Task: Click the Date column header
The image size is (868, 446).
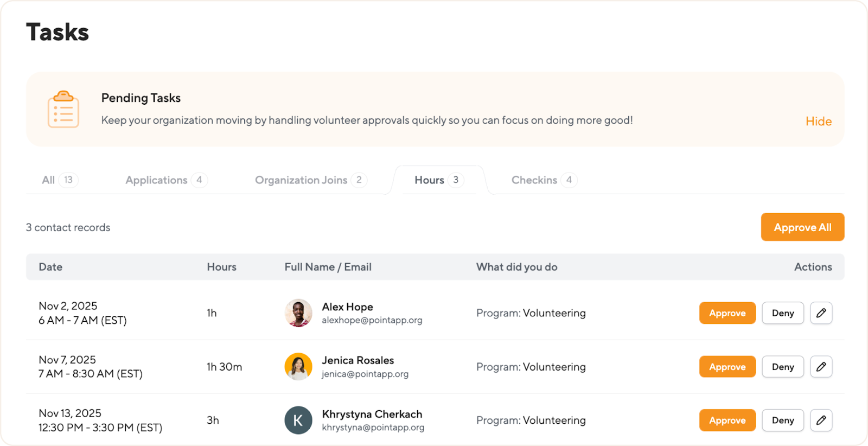Action: pos(50,267)
